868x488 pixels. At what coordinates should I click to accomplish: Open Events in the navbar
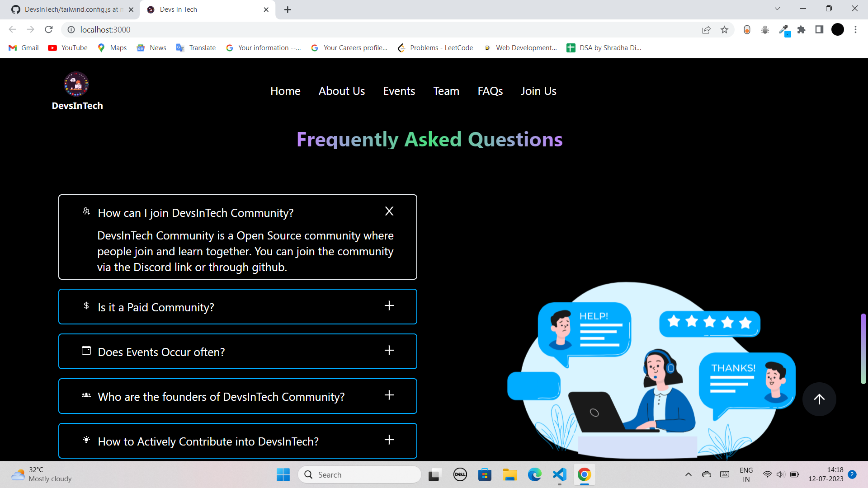pos(399,91)
